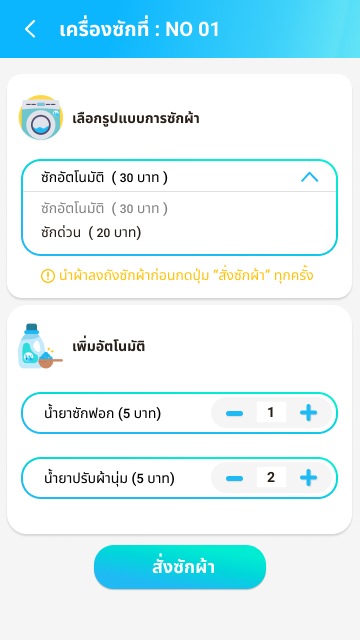Tap the เครื่องซักที่ : NO 01 title
The image size is (360, 640).
pyautogui.click(x=140, y=29)
